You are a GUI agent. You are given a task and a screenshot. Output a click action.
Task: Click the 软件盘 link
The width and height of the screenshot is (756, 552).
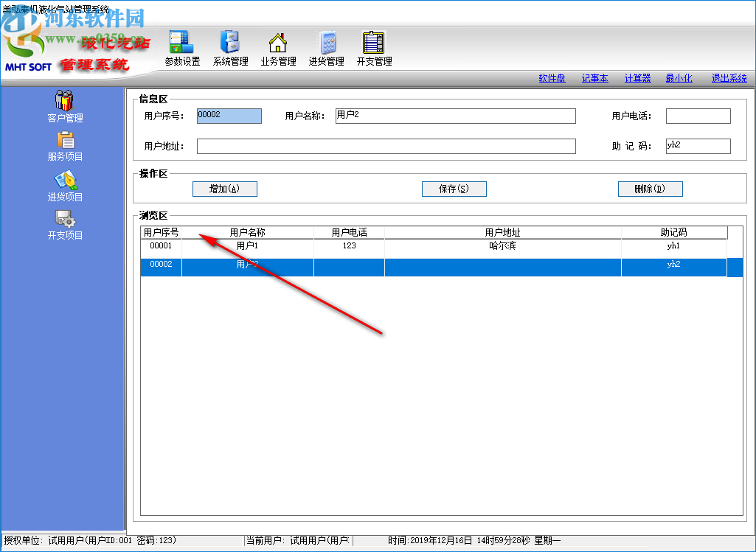coord(552,78)
